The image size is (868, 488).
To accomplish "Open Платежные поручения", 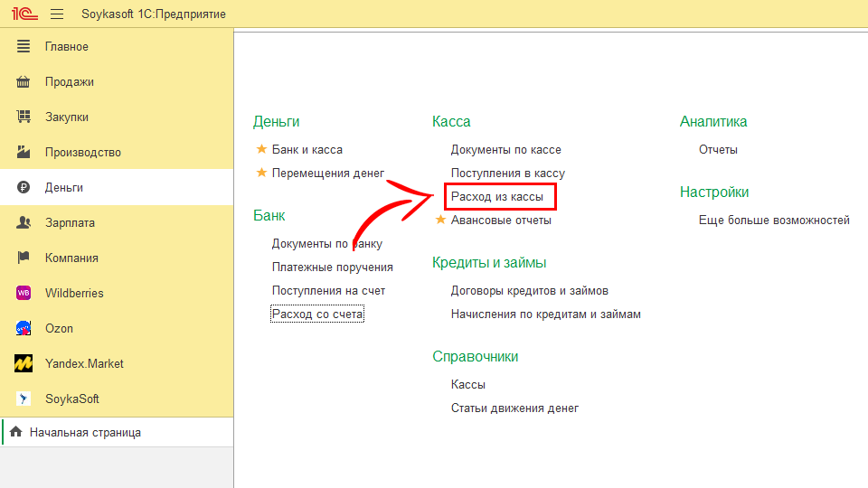I will pos(332,267).
